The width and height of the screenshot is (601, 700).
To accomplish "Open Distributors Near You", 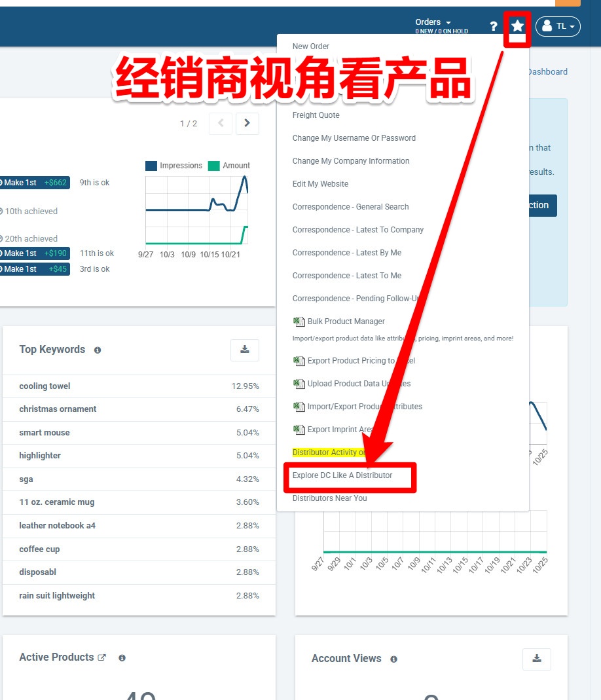I will tap(329, 498).
